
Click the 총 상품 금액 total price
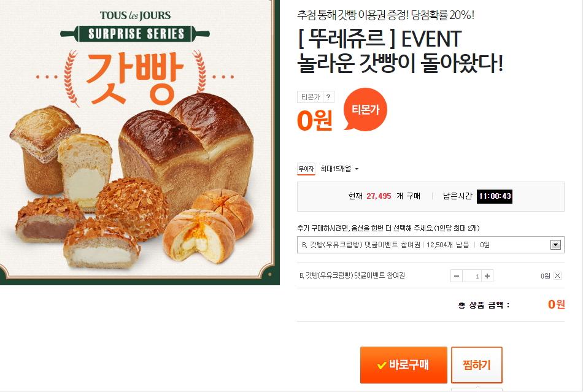coord(556,304)
